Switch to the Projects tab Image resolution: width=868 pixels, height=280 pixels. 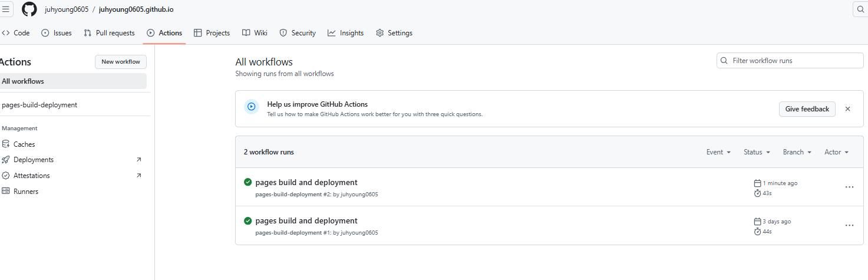(212, 33)
